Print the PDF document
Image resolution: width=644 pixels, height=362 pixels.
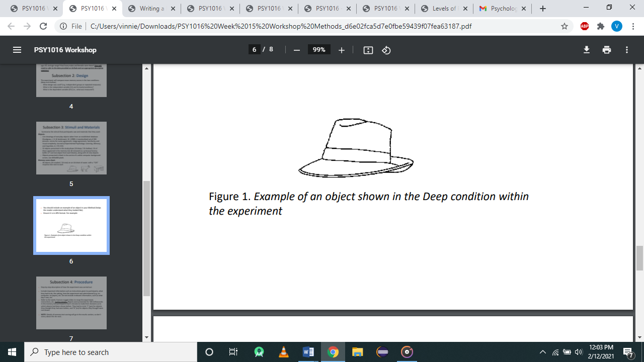click(607, 50)
